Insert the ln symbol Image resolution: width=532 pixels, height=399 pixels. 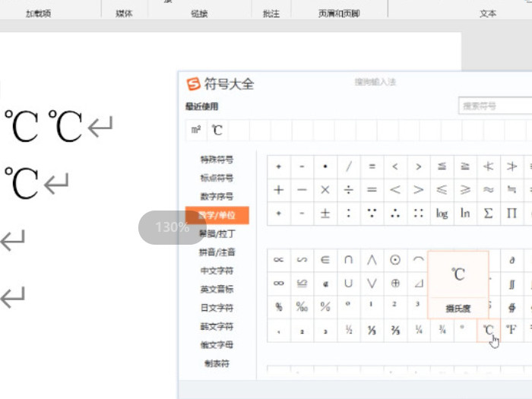465,214
